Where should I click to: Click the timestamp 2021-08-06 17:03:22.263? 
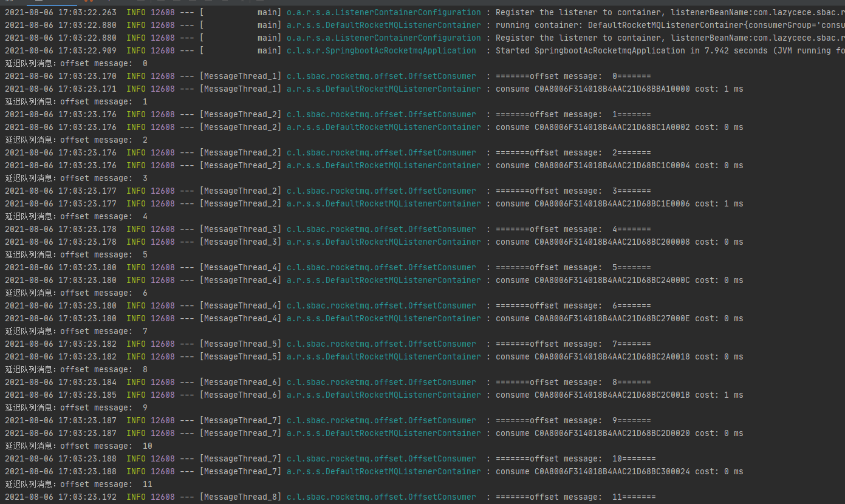61,12
